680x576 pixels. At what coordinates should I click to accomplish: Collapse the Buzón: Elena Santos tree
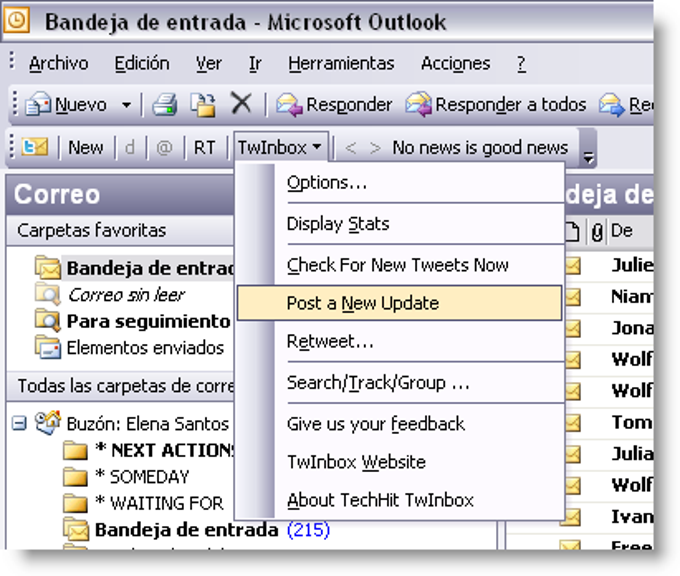coord(19,423)
